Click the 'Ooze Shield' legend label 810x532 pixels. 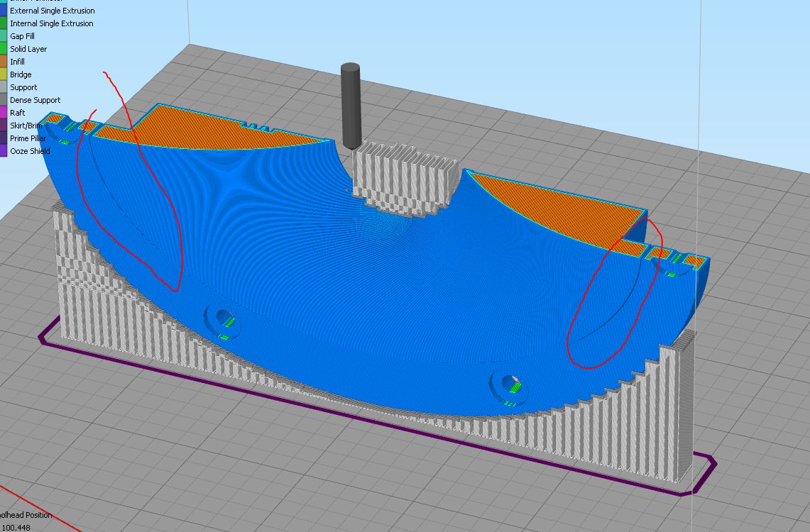coord(30,151)
